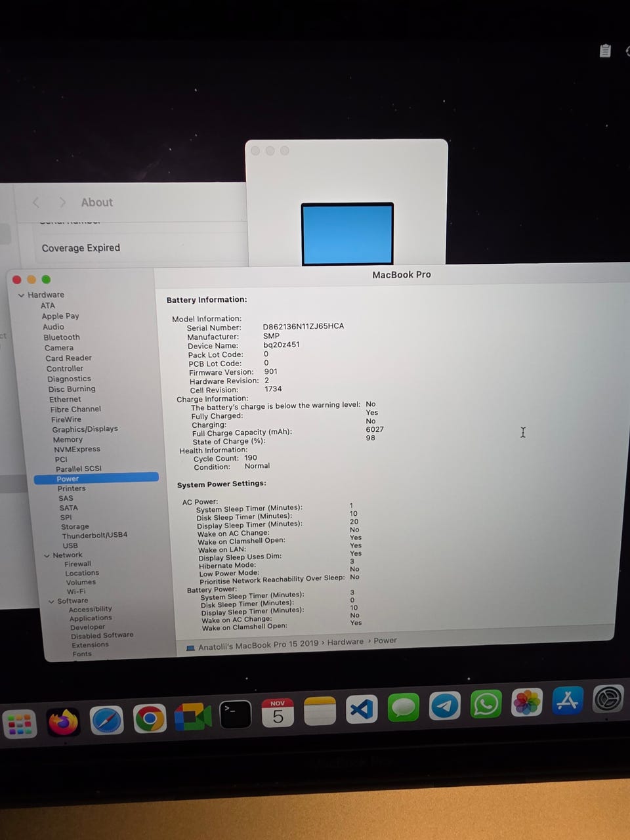Open System Settings from the Dock
Screen dimensions: 630x840
pyautogui.click(x=608, y=699)
